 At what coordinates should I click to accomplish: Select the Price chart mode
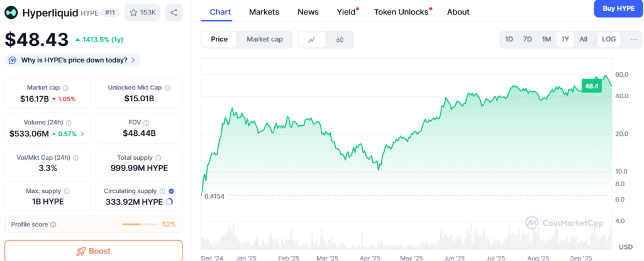[219, 39]
